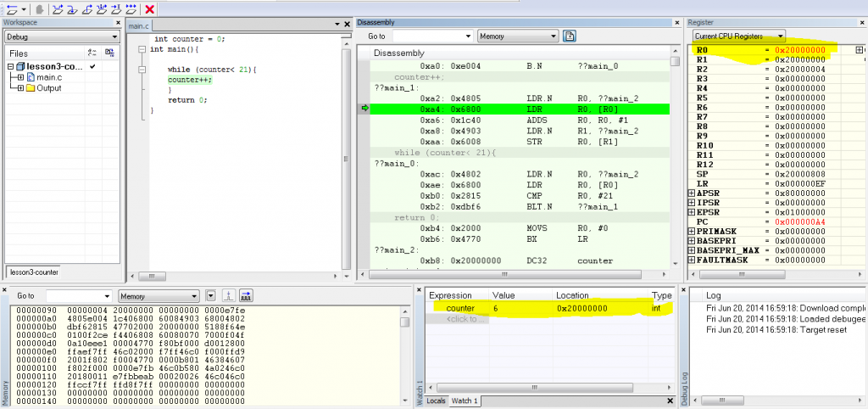Collapse the while loop code fold
The height and width of the screenshot is (409, 868).
[x=142, y=70]
